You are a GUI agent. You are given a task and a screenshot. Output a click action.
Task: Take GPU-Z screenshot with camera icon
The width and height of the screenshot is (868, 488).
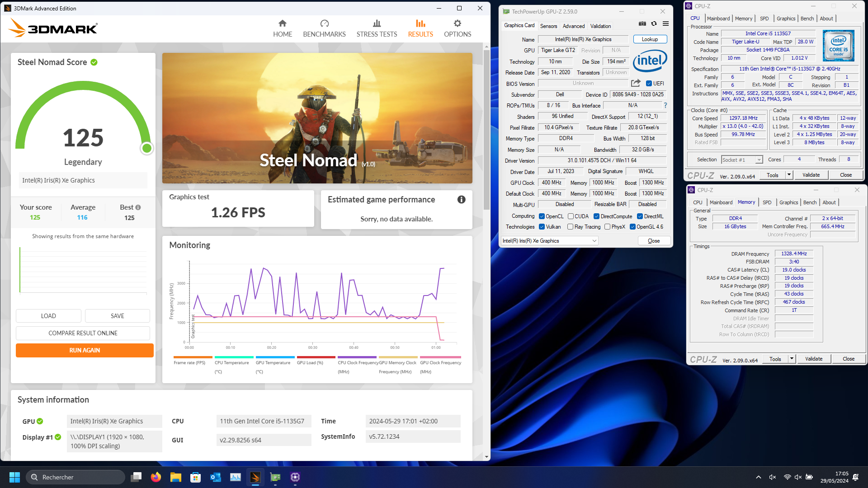click(642, 23)
